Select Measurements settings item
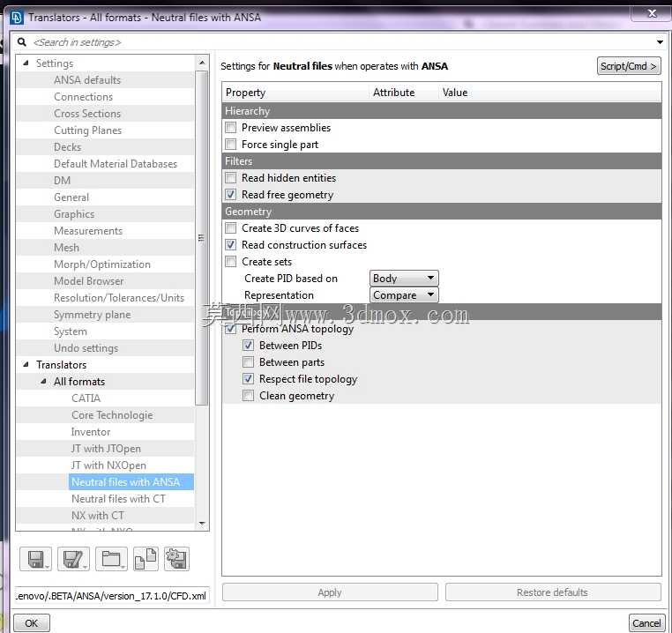 (88, 231)
